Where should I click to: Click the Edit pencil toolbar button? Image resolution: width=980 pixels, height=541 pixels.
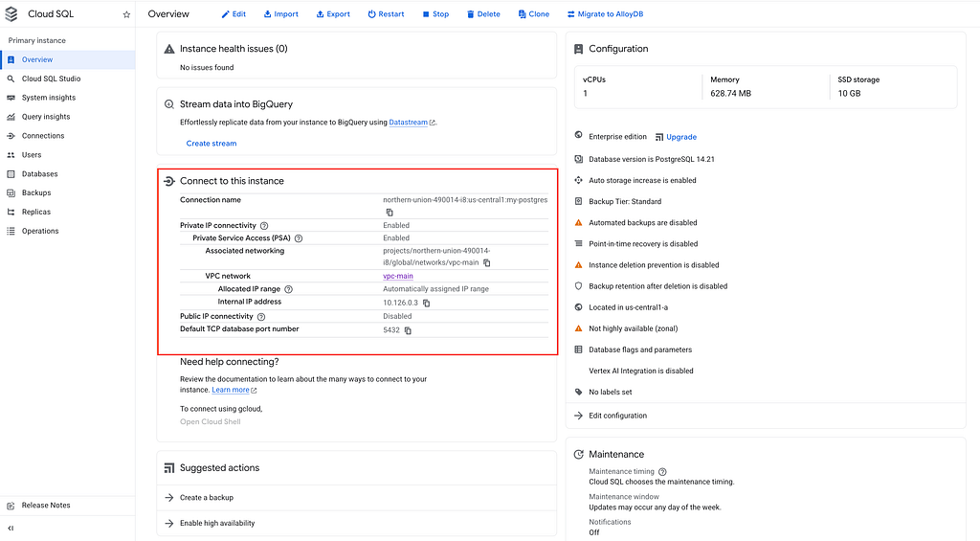pos(234,13)
